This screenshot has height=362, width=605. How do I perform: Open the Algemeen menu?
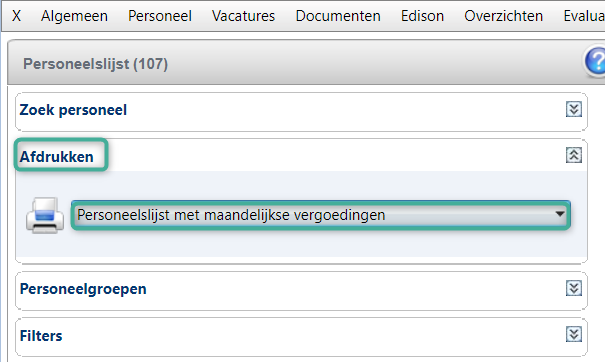[74, 16]
